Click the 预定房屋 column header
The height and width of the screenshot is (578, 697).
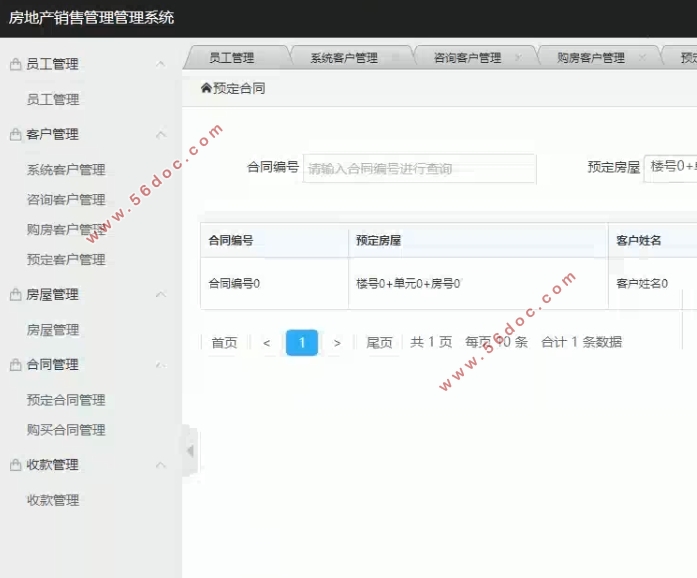point(478,241)
